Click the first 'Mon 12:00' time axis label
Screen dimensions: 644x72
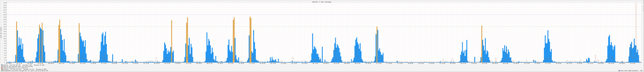pos(19,63)
